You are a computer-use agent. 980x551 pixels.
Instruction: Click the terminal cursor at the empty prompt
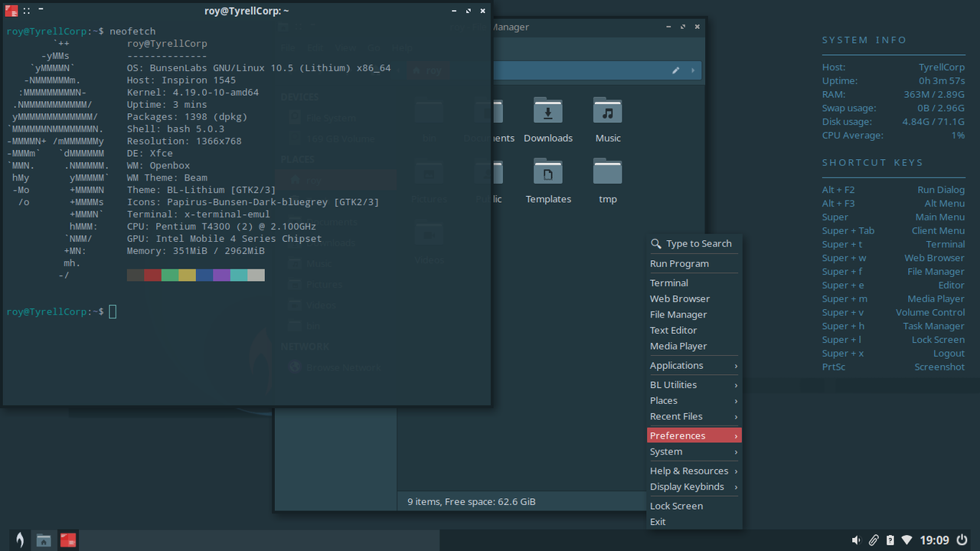(x=113, y=311)
